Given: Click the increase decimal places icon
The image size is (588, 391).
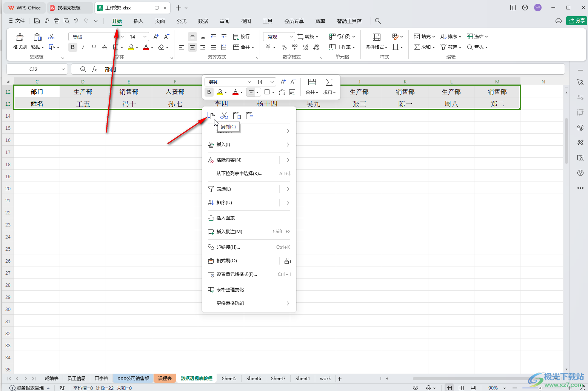Looking at the screenshot, I should 306,47.
